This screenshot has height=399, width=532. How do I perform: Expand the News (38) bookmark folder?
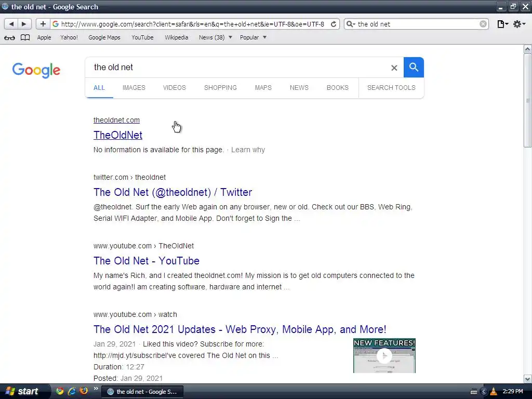click(x=216, y=37)
